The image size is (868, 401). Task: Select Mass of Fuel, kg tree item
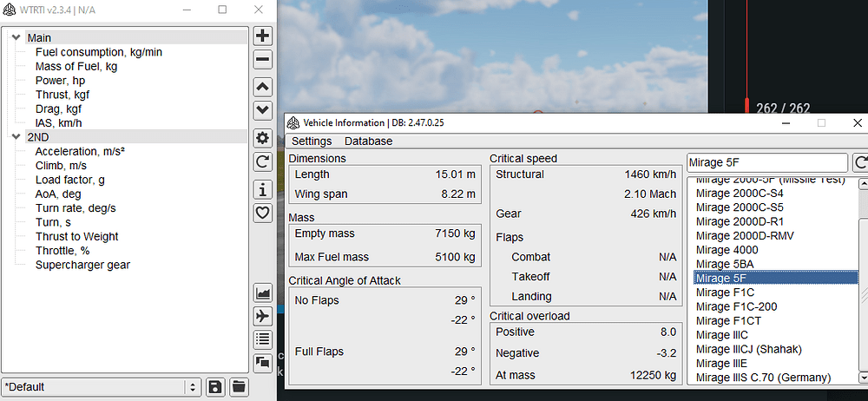pos(76,67)
